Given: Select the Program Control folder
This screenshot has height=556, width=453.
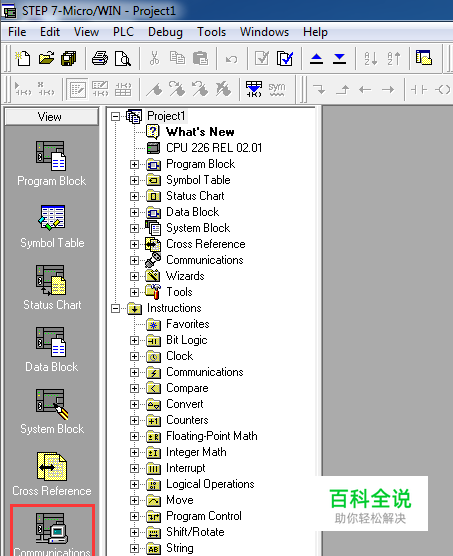Looking at the screenshot, I should 204,516.
